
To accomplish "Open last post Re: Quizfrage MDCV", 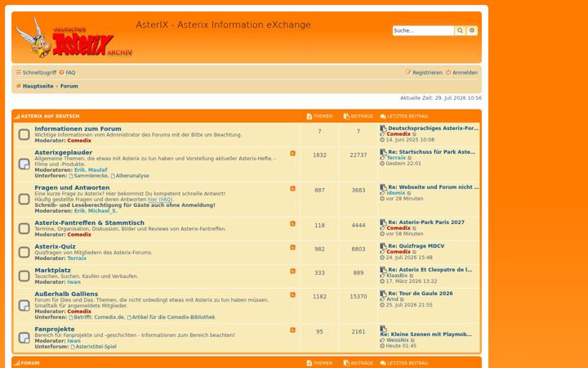I will [x=416, y=245].
